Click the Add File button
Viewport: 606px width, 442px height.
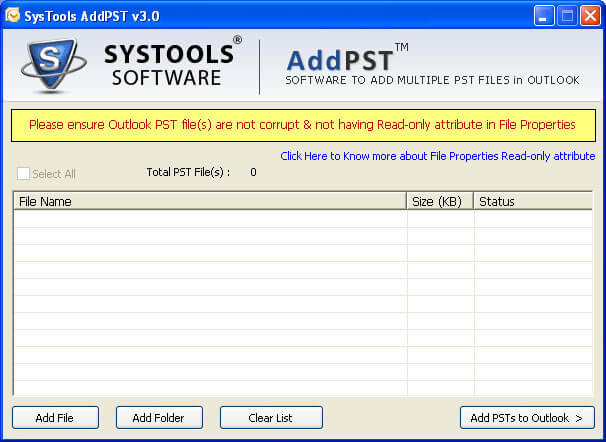(55, 418)
